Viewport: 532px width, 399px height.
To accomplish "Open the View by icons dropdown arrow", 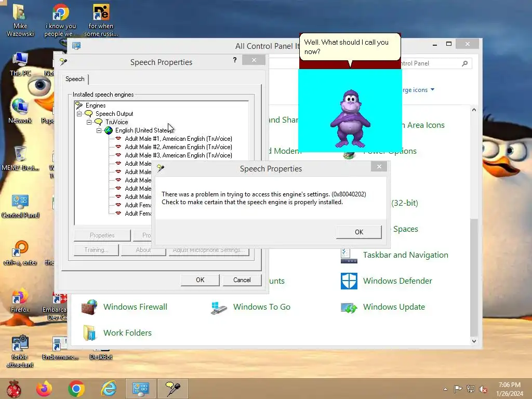I will click(x=432, y=89).
